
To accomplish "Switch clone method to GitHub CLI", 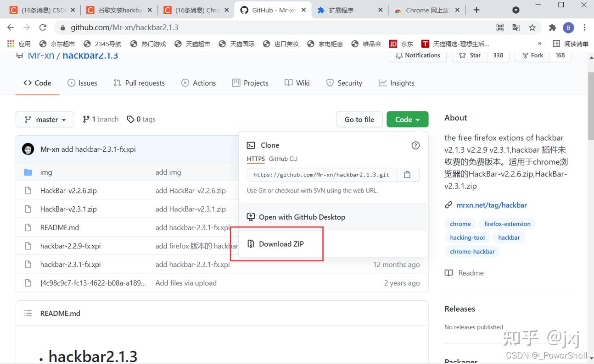I will pyautogui.click(x=283, y=159).
